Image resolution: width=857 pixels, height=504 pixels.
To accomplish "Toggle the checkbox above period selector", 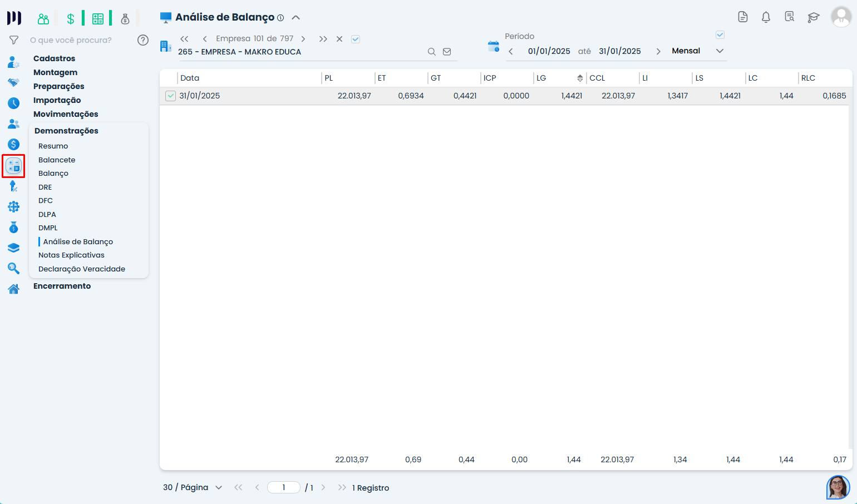I will point(720,35).
